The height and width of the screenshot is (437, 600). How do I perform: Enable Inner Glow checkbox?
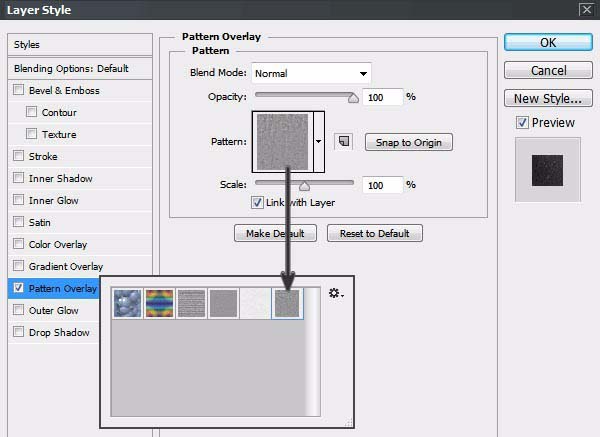(18, 200)
